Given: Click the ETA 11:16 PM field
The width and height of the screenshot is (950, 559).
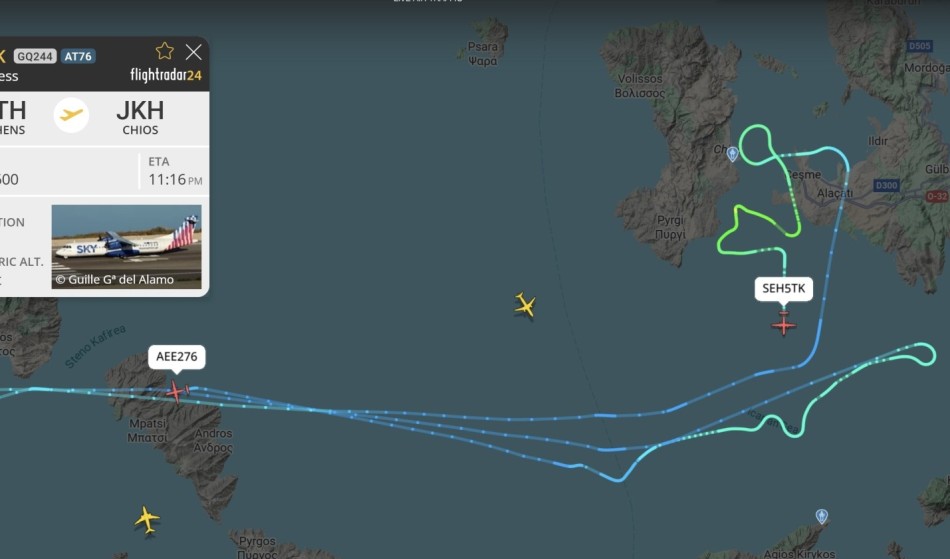Looking at the screenshot, I should [175, 172].
